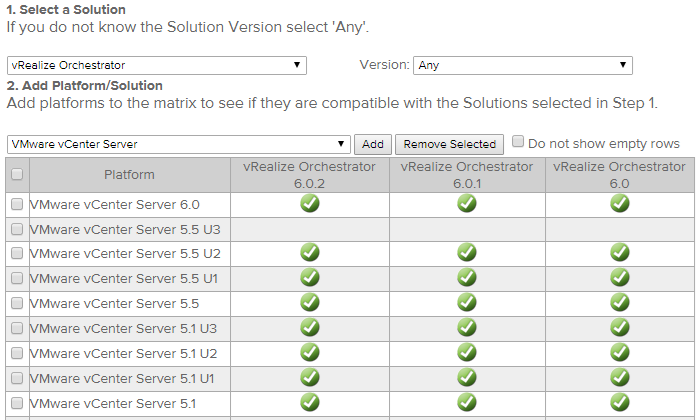Click the vRealize Orchestrator 6.0 column header
The image size is (698, 420).
coord(620,175)
